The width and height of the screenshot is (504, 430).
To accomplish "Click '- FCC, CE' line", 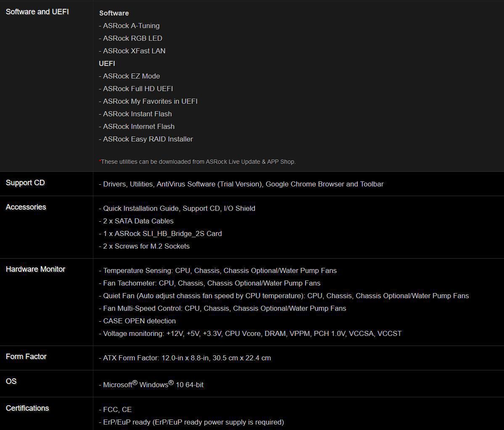I will pyautogui.click(x=115, y=410).
